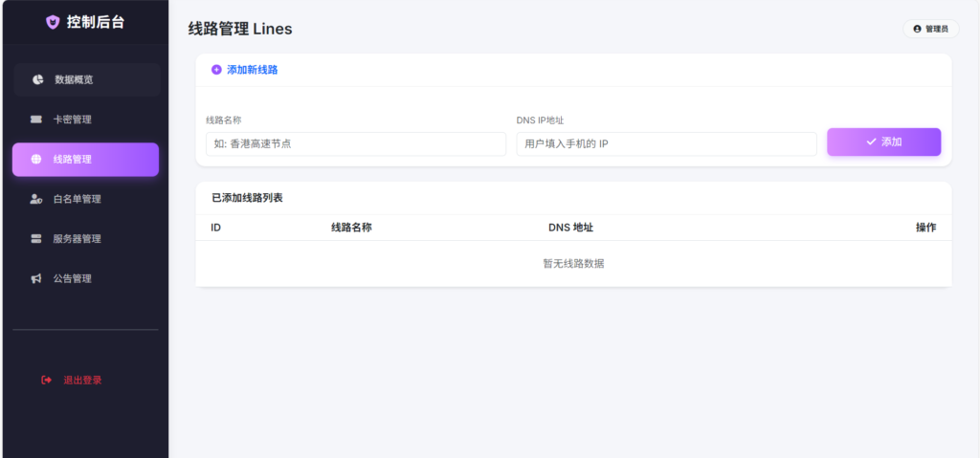The image size is (980, 458).
Task: Open the 管理员 account badge
Action: click(x=930, y=30)
